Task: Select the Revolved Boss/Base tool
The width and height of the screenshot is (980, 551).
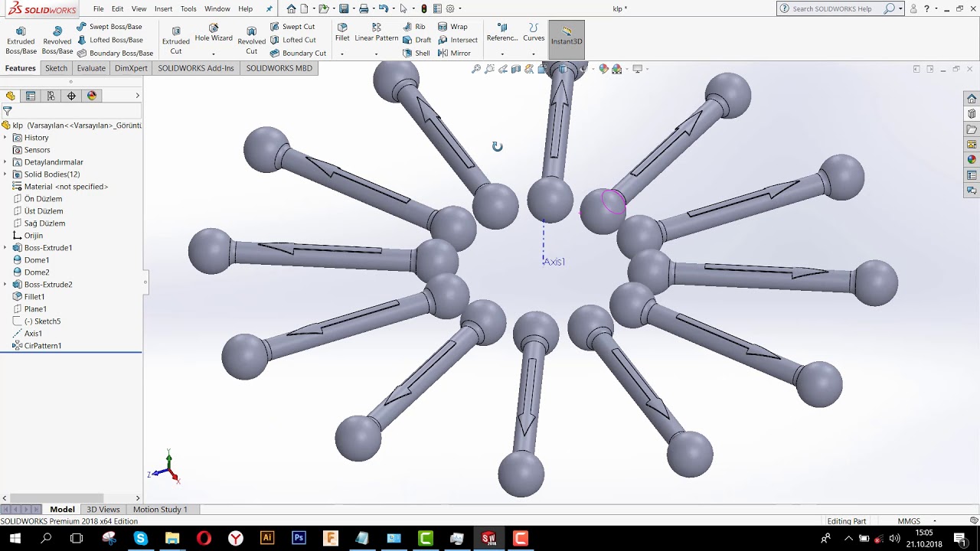Action: click(57, 40)
